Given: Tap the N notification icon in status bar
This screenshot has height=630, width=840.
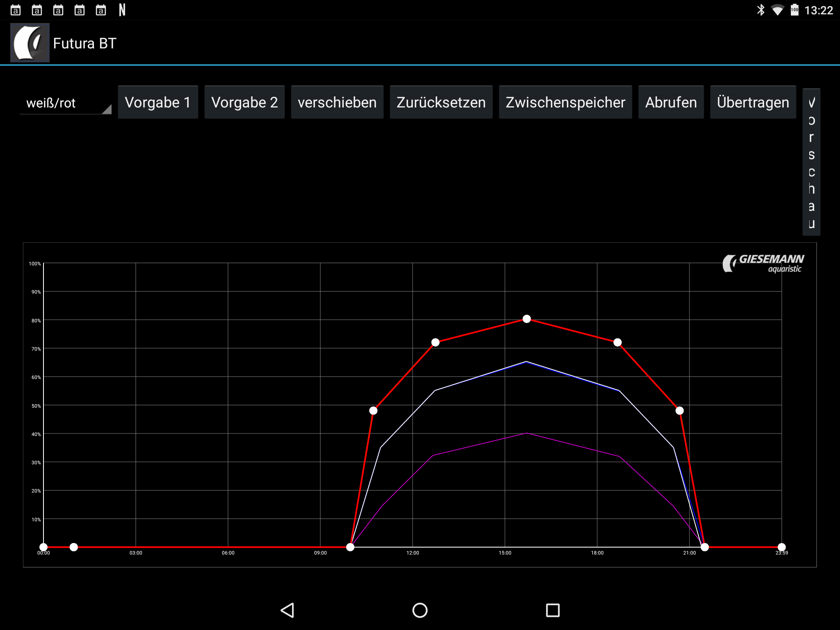Looking at the screenshot, I should tap(122, 10).
